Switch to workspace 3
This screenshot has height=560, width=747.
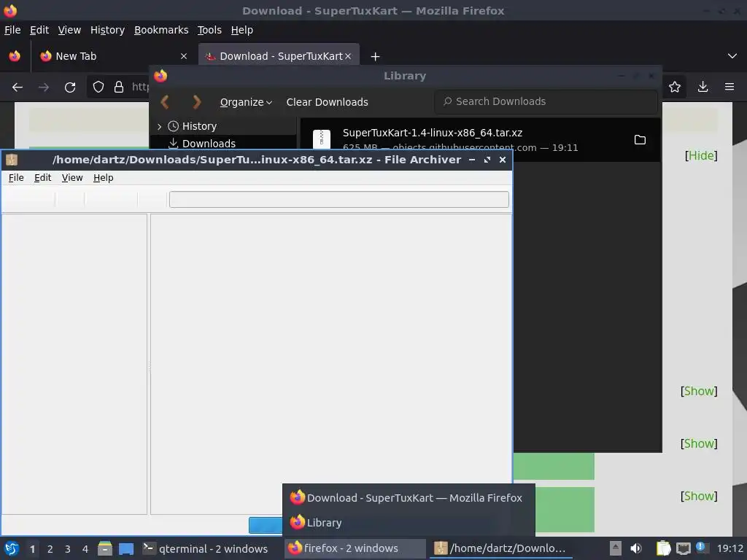pyautogui.click(x=68, y=549)
